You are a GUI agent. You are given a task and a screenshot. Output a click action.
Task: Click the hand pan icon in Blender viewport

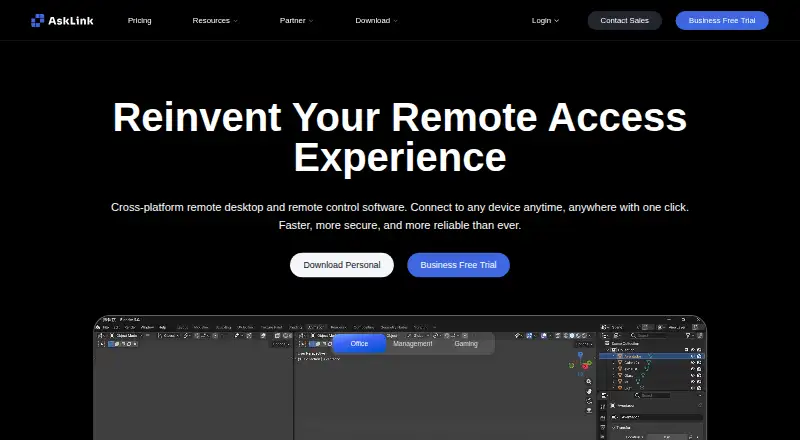pos(589,391)
